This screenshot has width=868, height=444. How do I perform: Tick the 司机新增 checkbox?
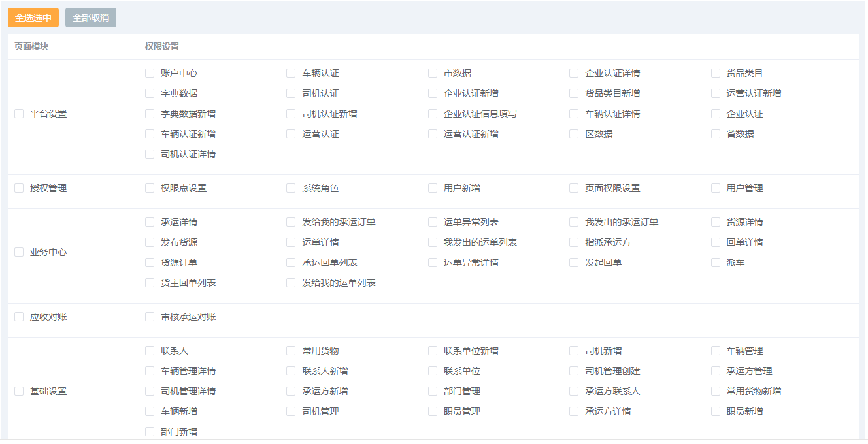(574, 351)
